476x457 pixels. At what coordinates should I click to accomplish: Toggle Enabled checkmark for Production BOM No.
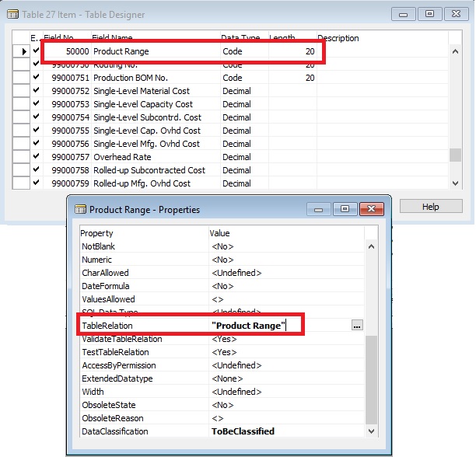tap(36, 78)
